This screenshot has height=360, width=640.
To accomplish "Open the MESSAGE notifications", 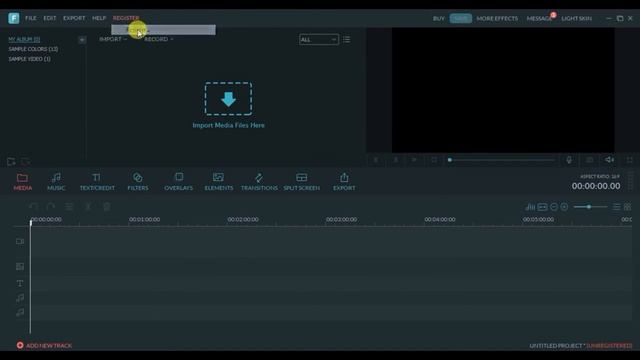I will [539, 18].
